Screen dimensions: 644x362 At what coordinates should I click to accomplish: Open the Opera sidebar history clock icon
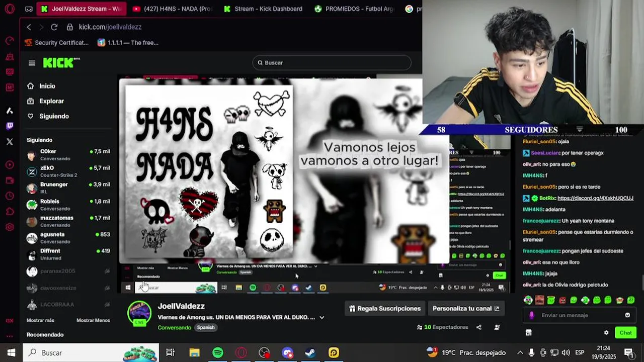pyautogui.click(x=10, y=196)
